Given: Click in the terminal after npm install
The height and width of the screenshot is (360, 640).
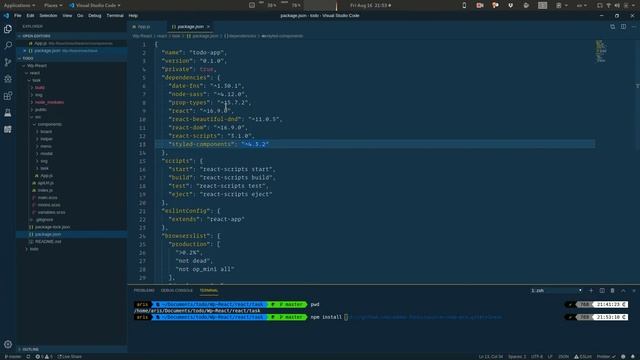Looking at the screenshot, I should (346, 317).
